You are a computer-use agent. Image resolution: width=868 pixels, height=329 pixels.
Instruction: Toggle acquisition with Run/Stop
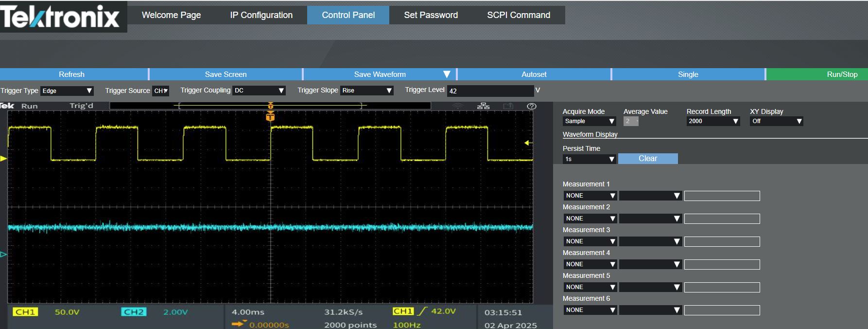842,74
